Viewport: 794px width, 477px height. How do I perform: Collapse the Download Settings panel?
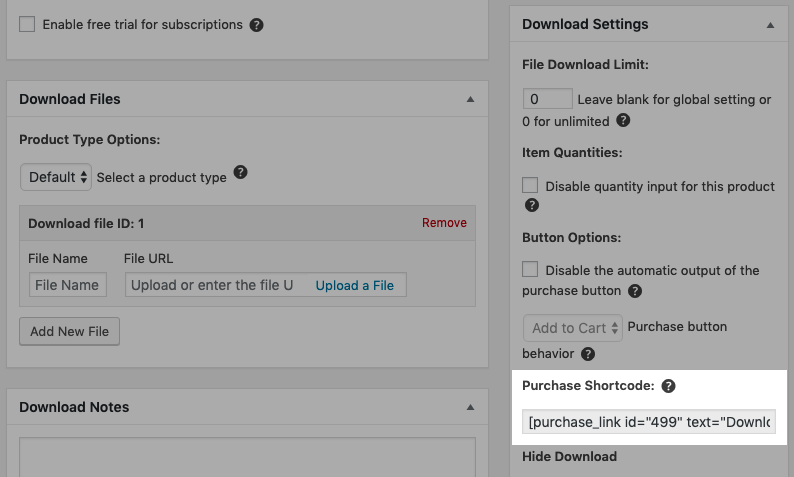pos(770,24)
